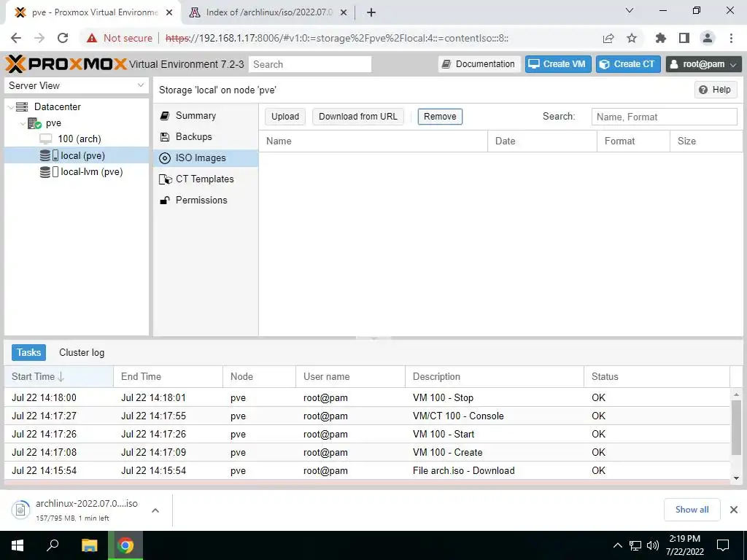Viewport: 747px width, 560px height.
Task: Click the browser forward arrow
Action: (x=39, y=38)
